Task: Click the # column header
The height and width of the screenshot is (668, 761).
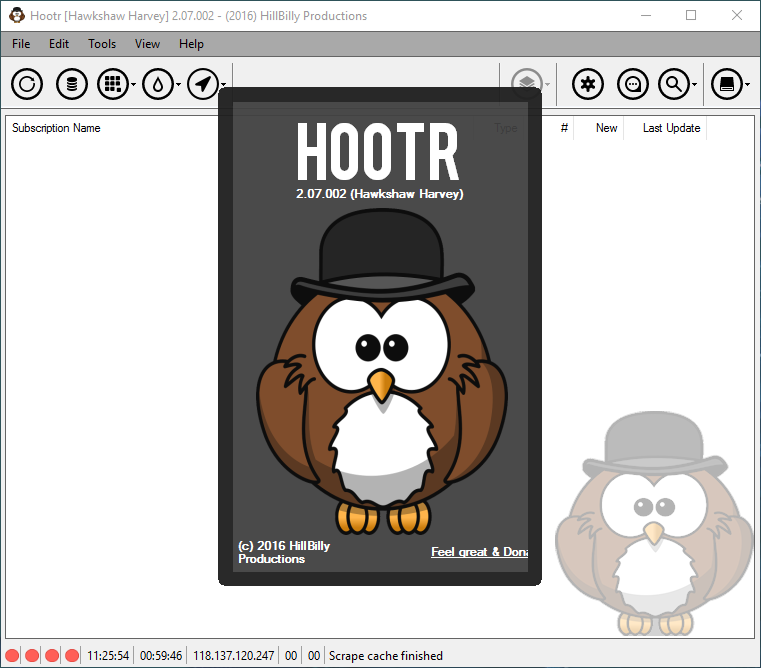Action: [x=564, y=128]
